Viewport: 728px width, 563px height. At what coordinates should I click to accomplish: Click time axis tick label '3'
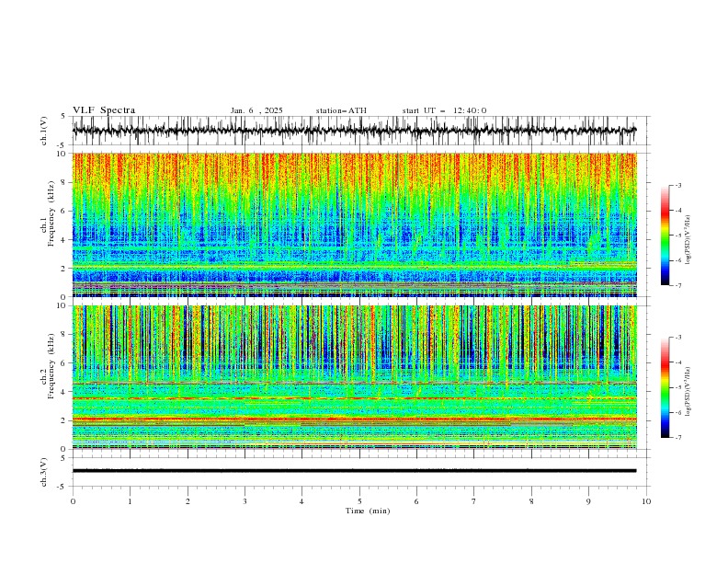[245, 501]
